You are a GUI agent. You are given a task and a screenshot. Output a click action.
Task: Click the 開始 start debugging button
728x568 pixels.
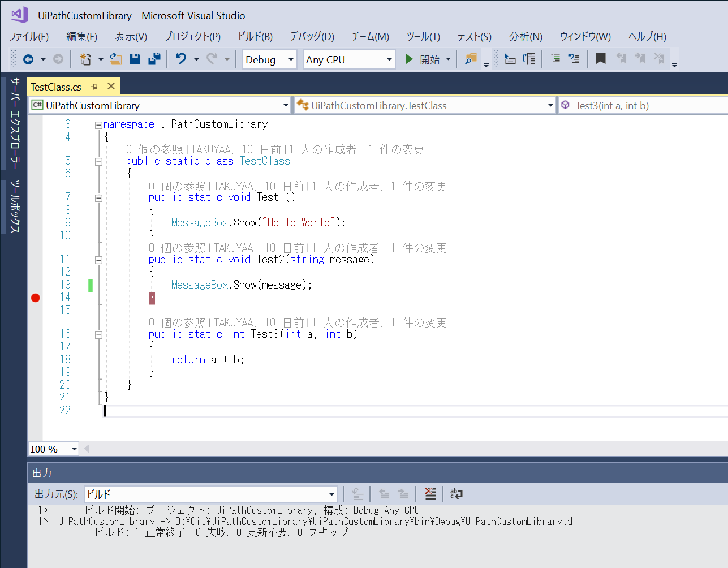point(423,59)
